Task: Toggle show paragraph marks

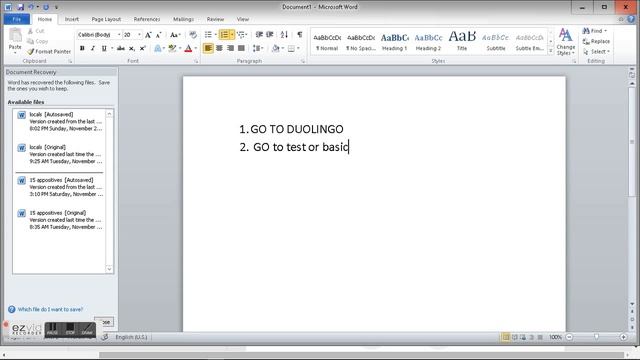Action: pos(300,35)
